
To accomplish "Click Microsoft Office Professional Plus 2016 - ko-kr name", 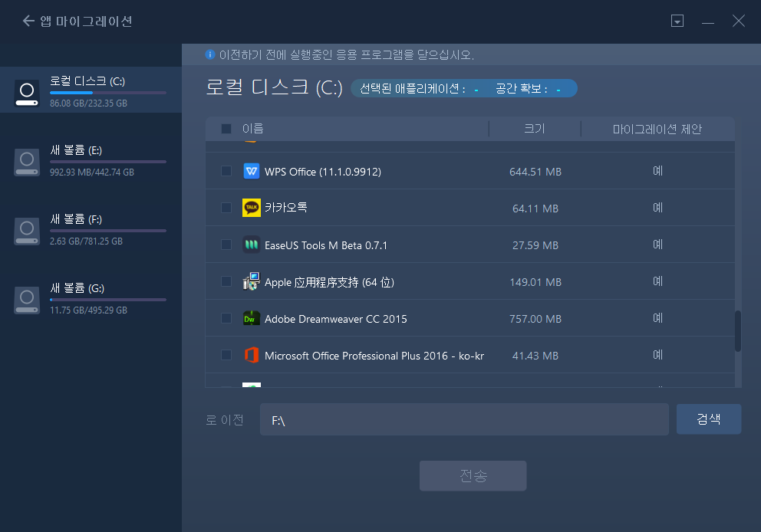I will click(374, 356).
